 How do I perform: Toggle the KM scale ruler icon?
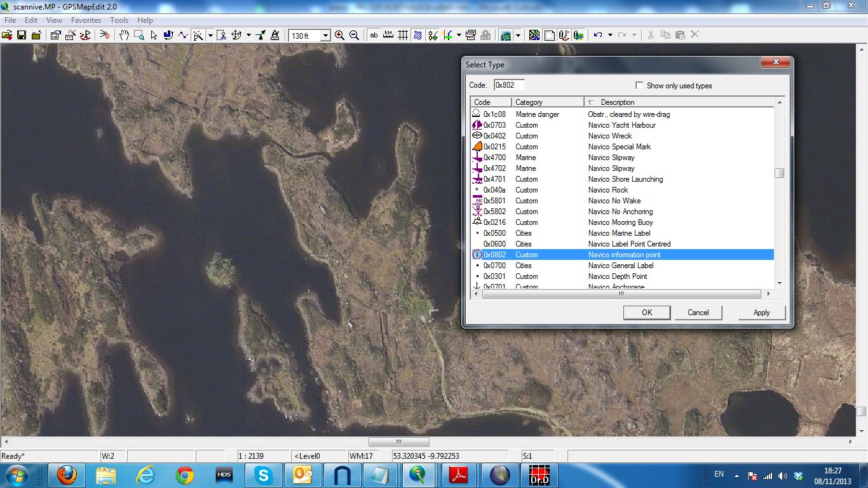(x=388, y=35)
